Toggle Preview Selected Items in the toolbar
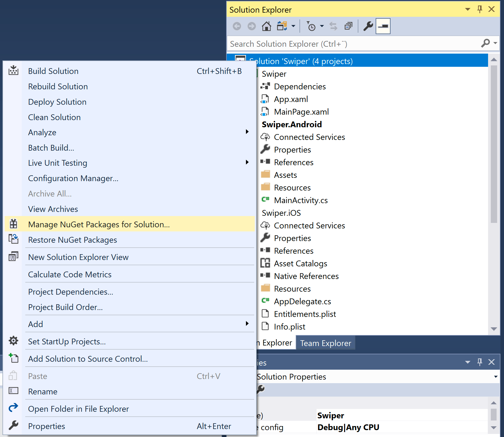Viewport: 504px width, 437px height. (x=383, y=26)
